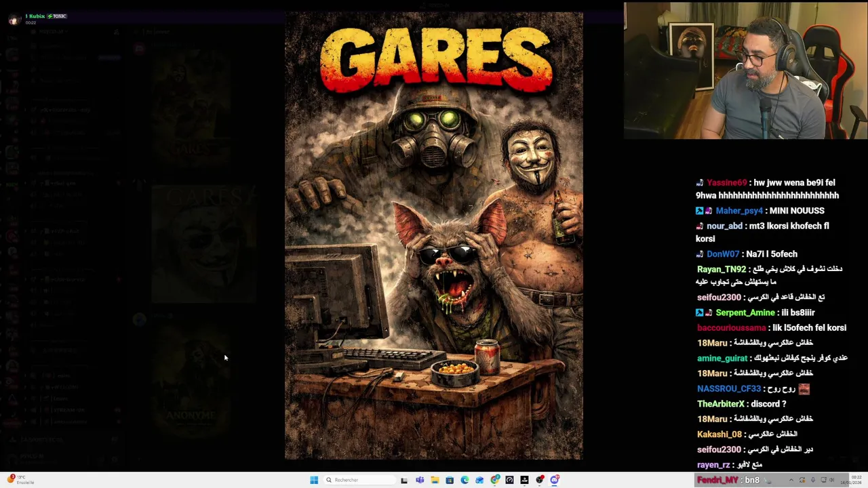
Task: Click the chat message 'discord ?'
Action: 768,404
